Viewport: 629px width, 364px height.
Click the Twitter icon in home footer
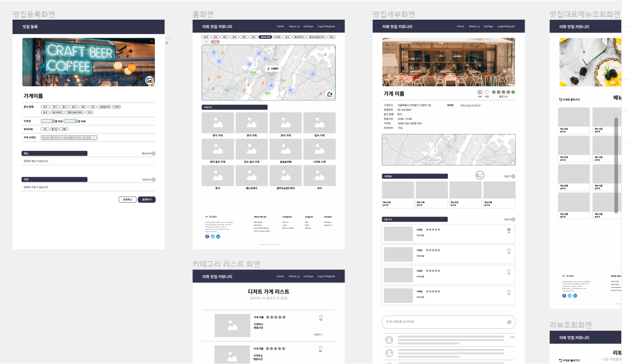[x=213, y=236]
